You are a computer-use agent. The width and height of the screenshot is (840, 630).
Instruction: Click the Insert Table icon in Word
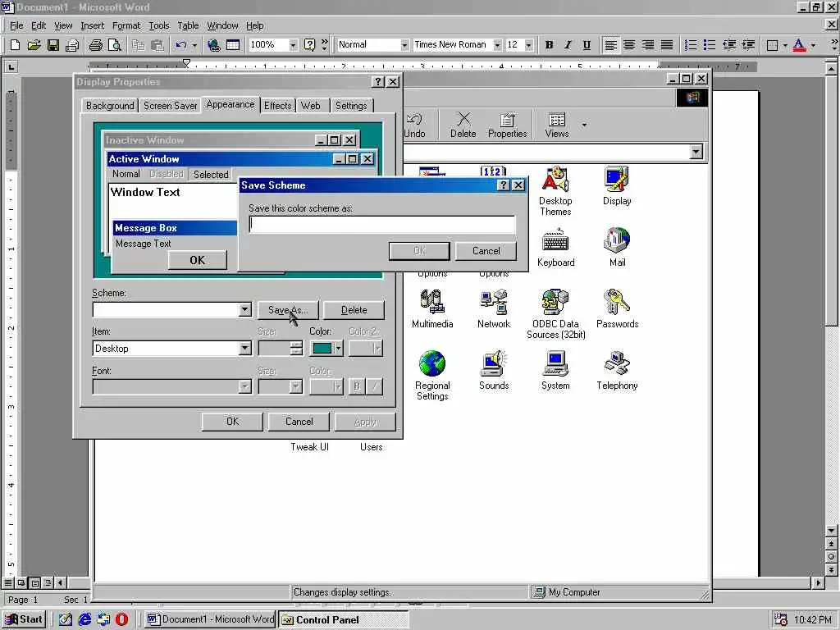[233, 45]
